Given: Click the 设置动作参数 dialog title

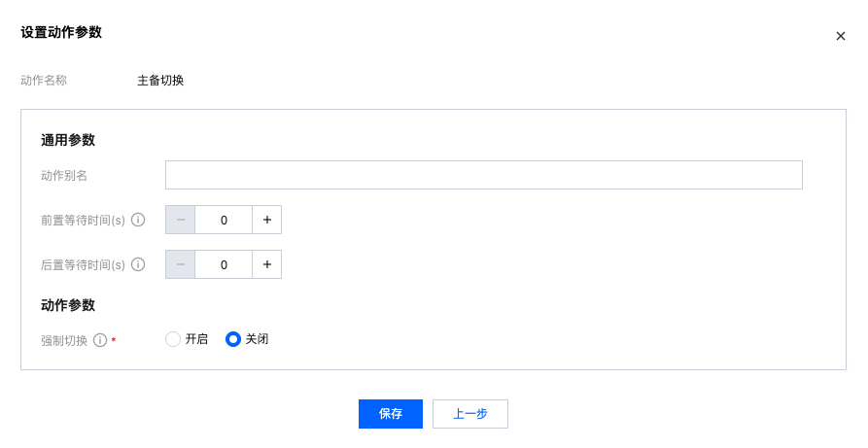Looking at the screenshot, I should (x=61, y=32).
